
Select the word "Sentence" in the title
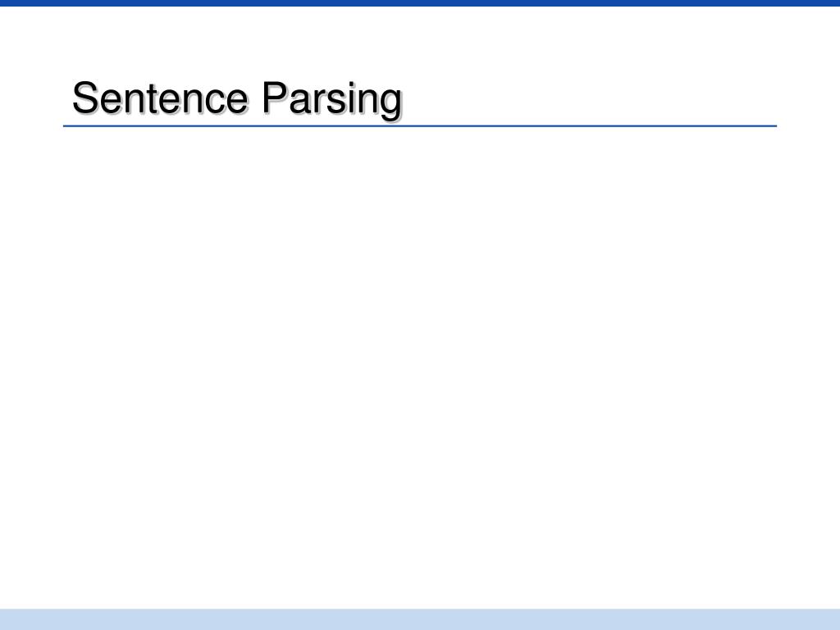(x=160, y=98)
